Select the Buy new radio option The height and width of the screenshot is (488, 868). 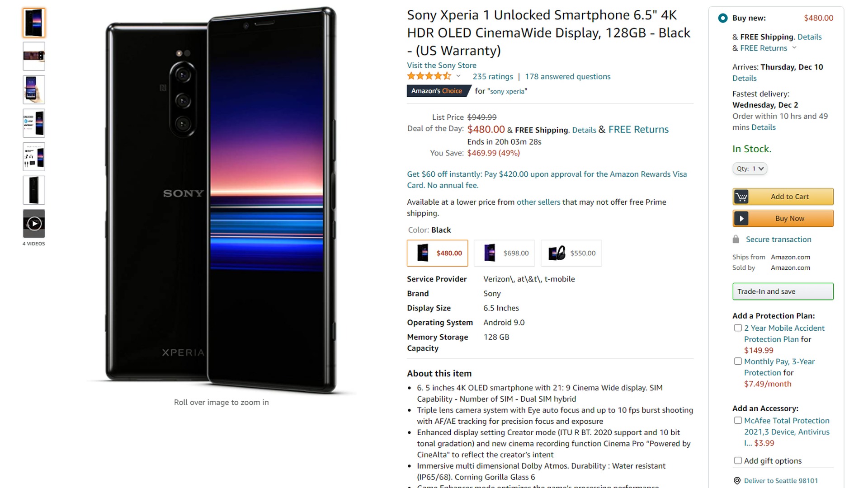tap(723, 18)
